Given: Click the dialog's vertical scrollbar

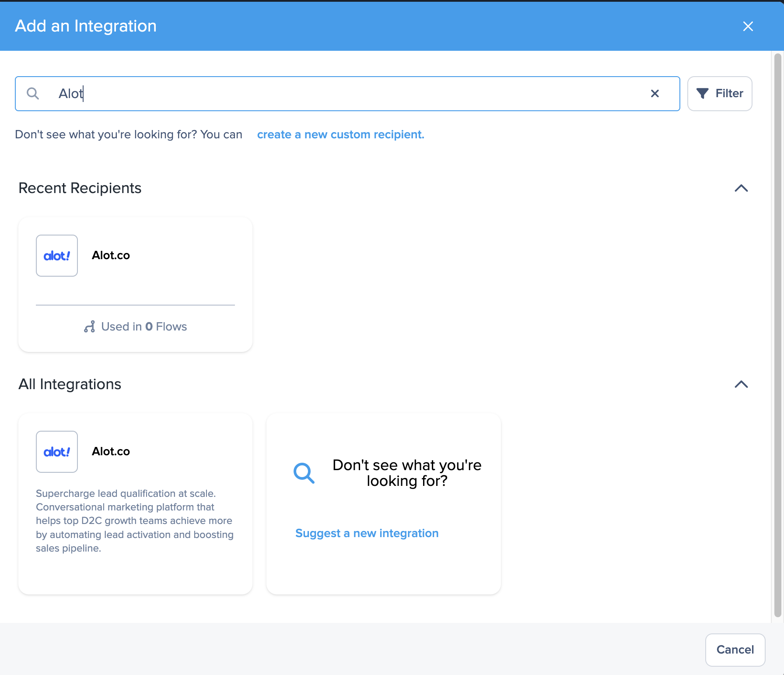Looking at the screenshot, I should pyautogui.click(x=777, y=335).
